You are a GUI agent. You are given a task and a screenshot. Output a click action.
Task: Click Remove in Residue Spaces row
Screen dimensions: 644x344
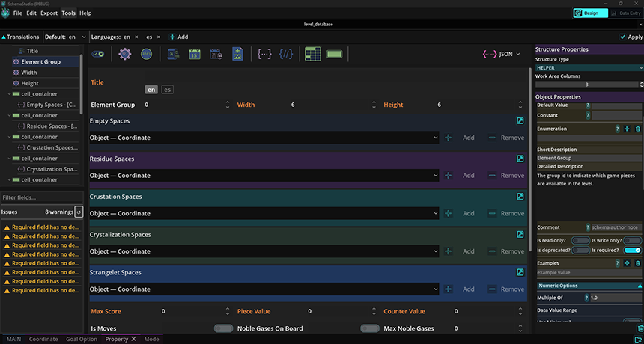tap(506, 176)
